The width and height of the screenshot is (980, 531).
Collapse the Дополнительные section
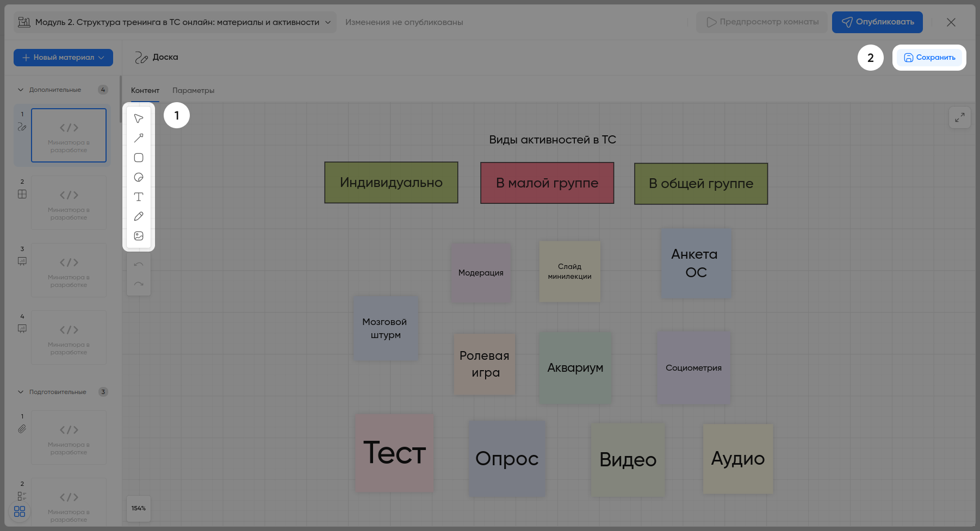(x=21, y=90)
